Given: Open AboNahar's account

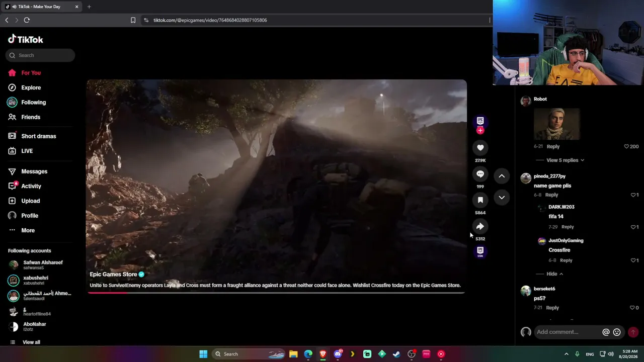Looking at the screenshot, I should click(x=40, y=326).
